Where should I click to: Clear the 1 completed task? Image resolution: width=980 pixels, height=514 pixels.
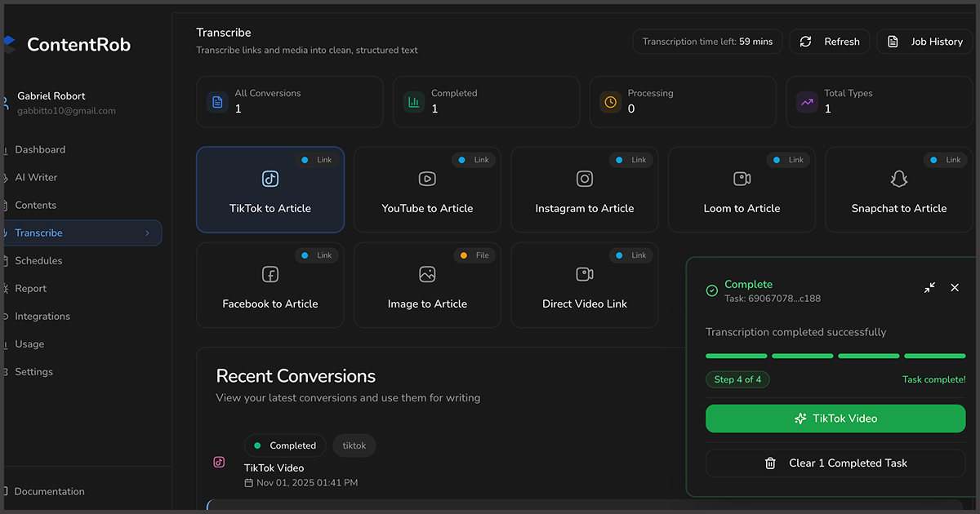click(835, 463)
